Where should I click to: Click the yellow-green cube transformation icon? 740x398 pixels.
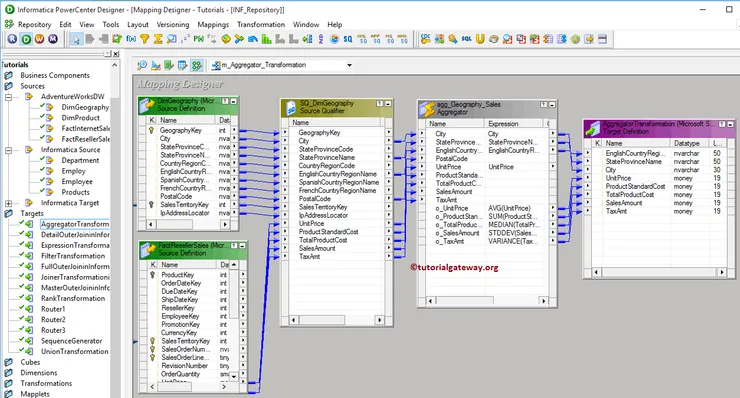click(226, 39)
